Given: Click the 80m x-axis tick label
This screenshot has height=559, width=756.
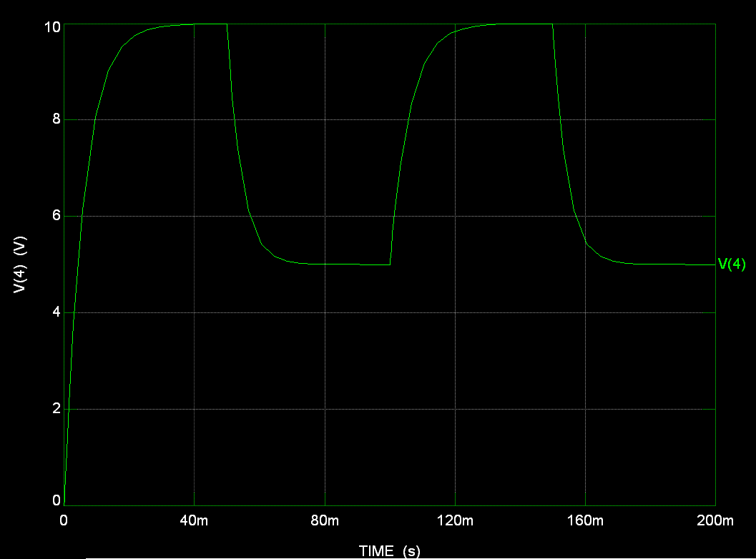Looking at the screenshot, I should coord(325,520).
